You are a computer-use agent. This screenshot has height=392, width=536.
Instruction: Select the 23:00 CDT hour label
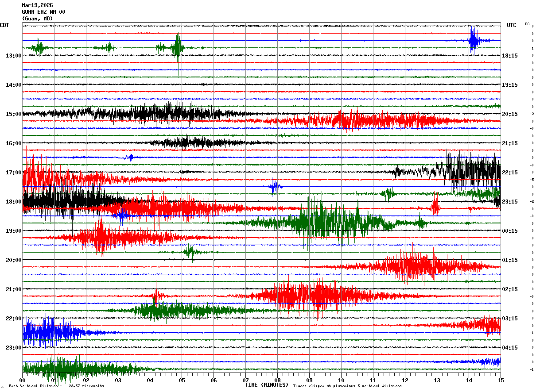click(x=14, y=348)
